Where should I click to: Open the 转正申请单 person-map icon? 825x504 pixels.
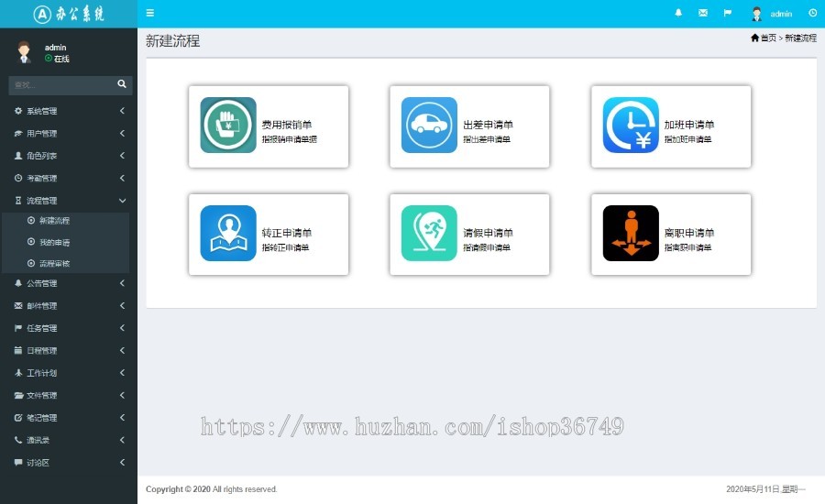(228, 233)
